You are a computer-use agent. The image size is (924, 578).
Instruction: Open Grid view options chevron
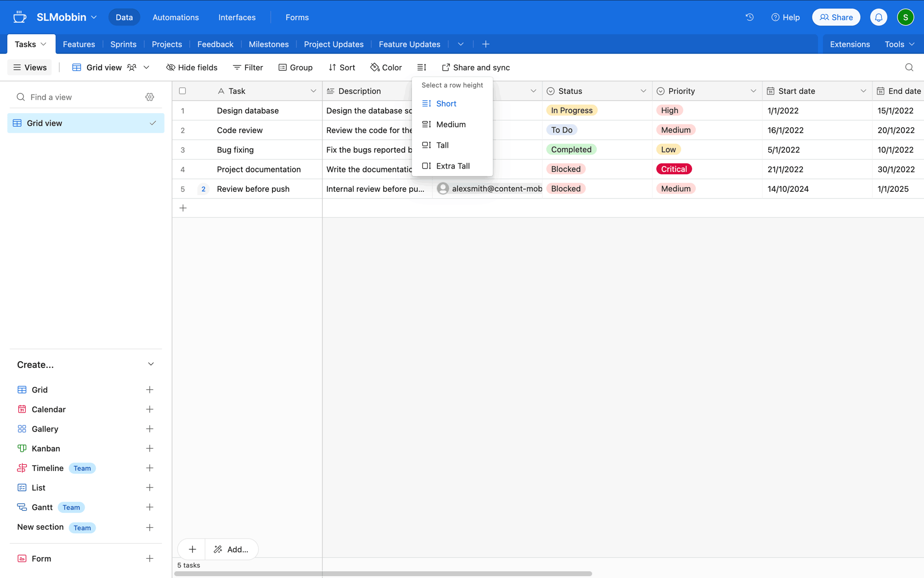(x=146, y=67)
